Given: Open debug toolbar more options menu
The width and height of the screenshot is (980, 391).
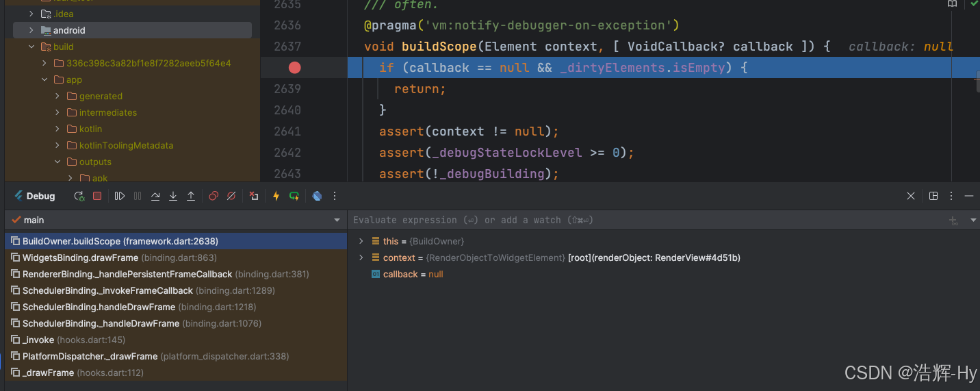Looking at the screenshot, I should pos(335,196).
